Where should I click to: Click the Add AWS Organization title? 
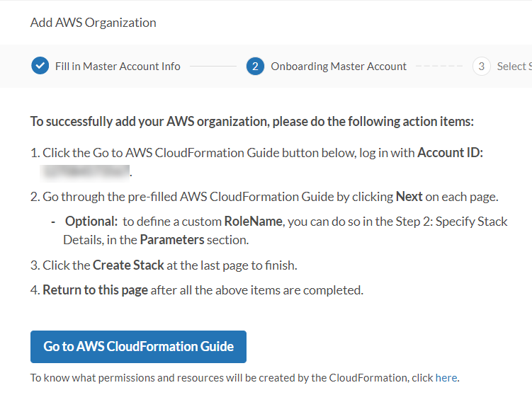tap(93, 23)
